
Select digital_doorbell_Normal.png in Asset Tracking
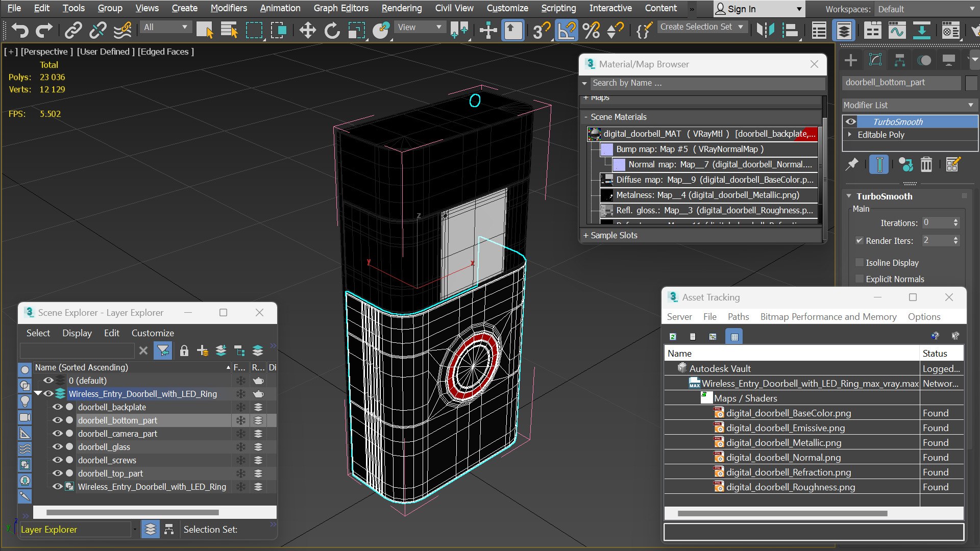pyautogui.click(x=783, y=458)
